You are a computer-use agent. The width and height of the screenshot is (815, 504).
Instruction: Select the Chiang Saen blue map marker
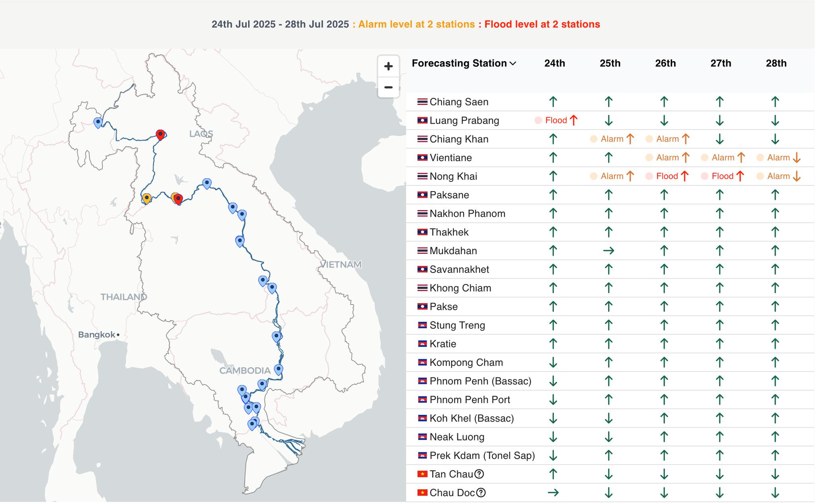point(98,122)
